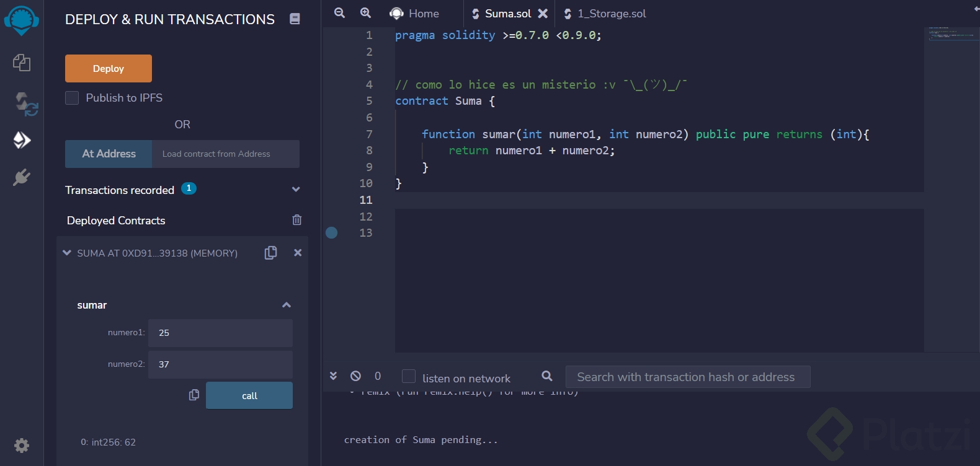Enable Publish to IPFS checkbox

[72, 98]
